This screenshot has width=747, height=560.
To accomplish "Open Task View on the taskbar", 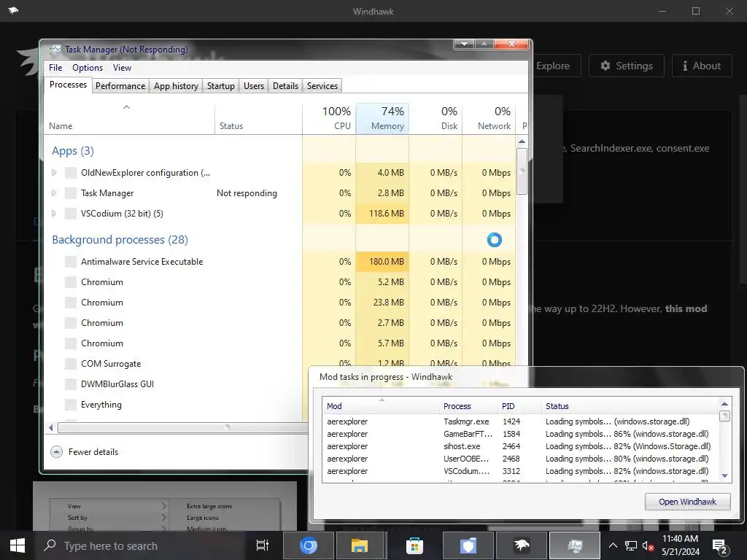I will [262, 545].
